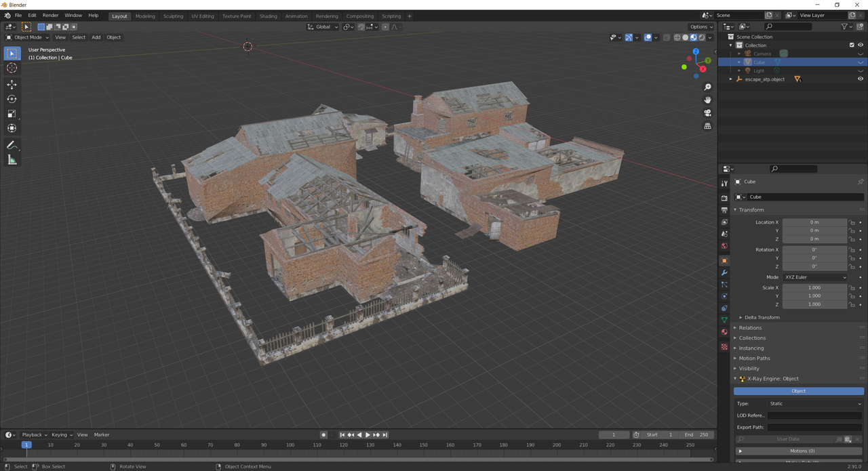Open the timeline Keying popover
Image resolution: width=868 pixels, height=471 pixels.
pos(62,434)
